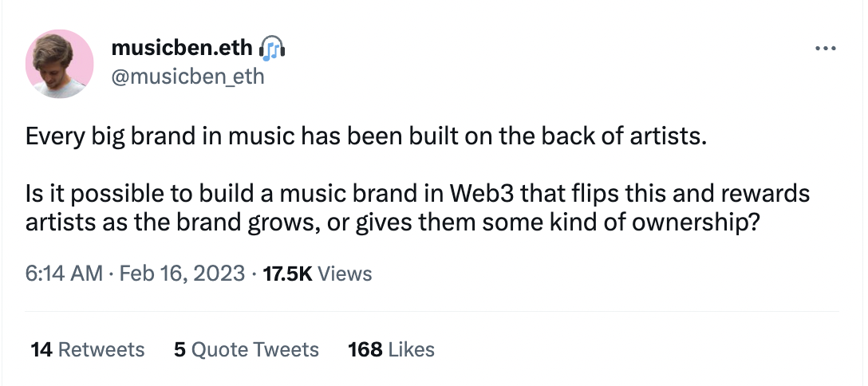Show the Quote Tweets list
This screenshot has height=386, width=868.
pyautogui.click(x=254, y=349)
